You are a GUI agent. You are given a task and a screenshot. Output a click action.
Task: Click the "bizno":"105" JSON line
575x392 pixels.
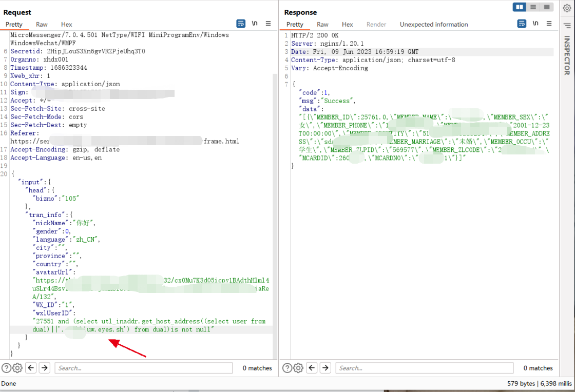56,198
